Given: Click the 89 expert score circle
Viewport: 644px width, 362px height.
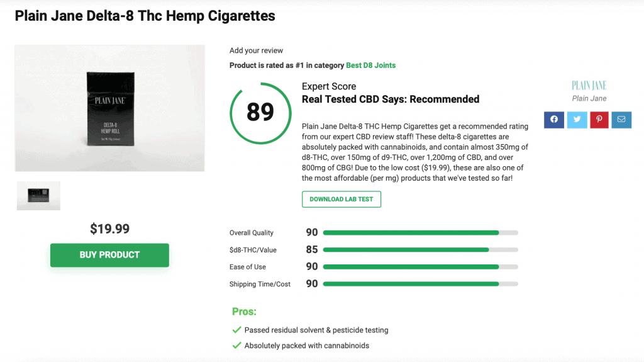Looking at the screenshot, I should 260,113.
